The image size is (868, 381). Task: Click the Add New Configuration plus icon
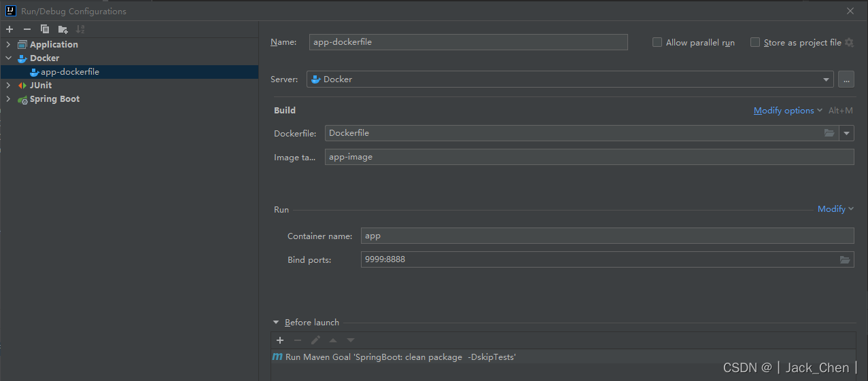tap(10, 29)
